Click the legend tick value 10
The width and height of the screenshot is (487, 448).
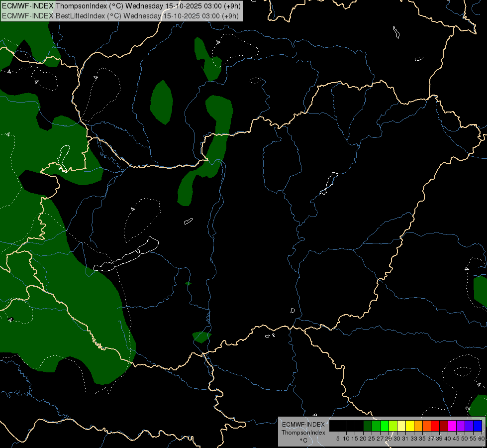click(346, 439)
